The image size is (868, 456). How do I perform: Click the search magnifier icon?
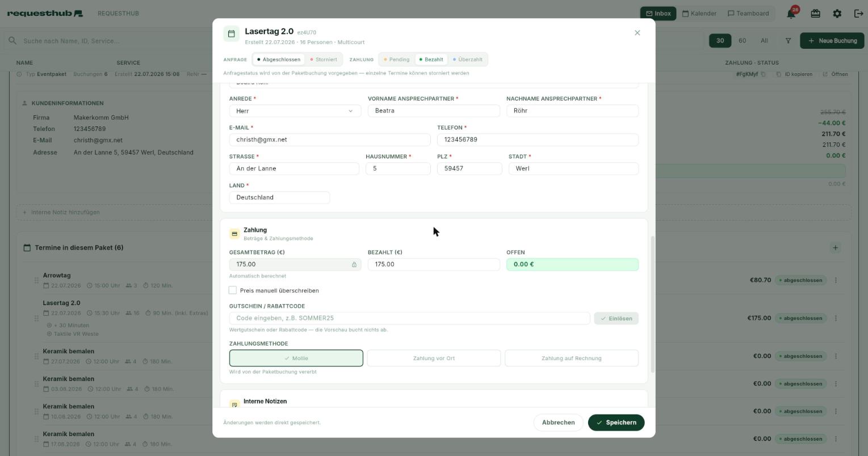click(12, 41)
